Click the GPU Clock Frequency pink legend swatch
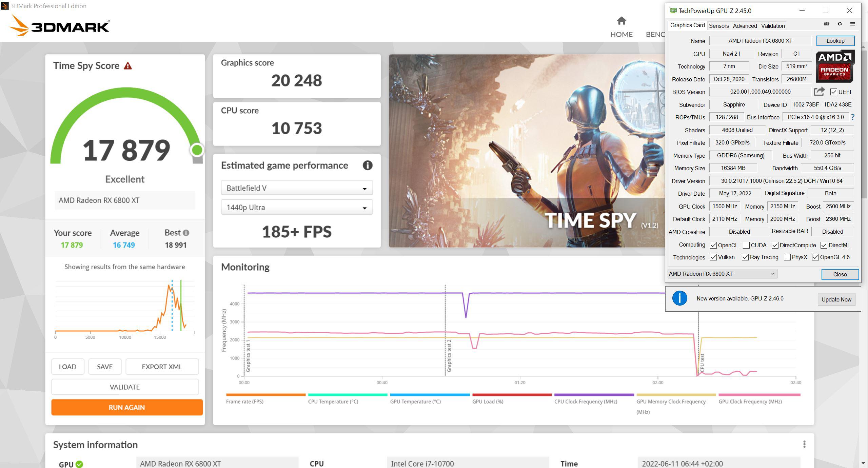This screenshot has height=468, width=868. 759,395
